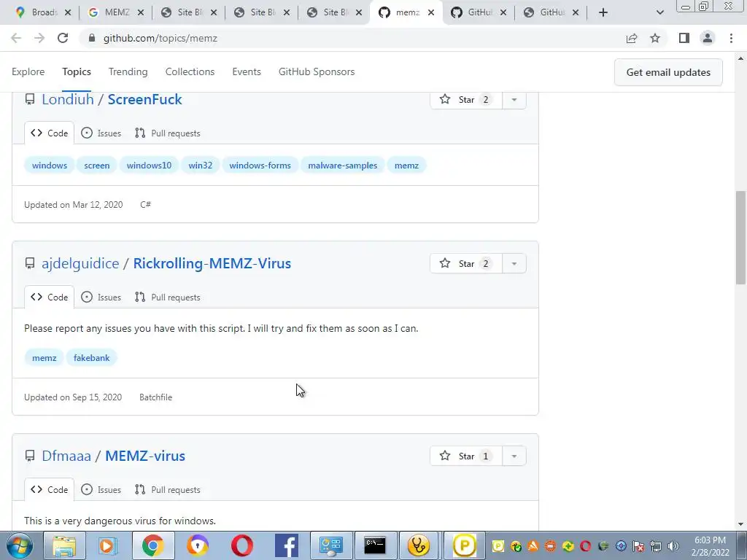Viewport: 747px width, 560px height.
Task: Open the Collections navigation item
Action: 190,72
